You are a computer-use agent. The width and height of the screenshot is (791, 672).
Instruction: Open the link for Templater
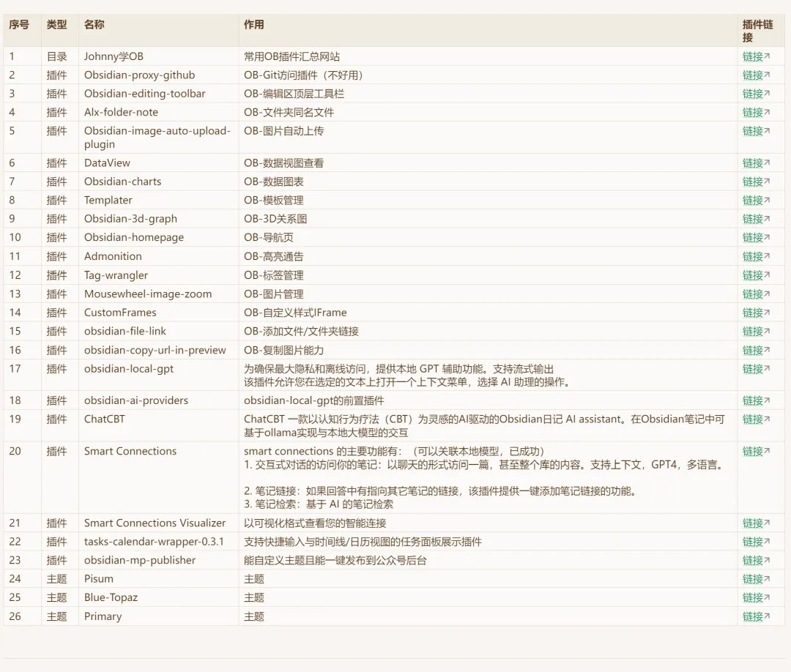click(x=756, y=200)
